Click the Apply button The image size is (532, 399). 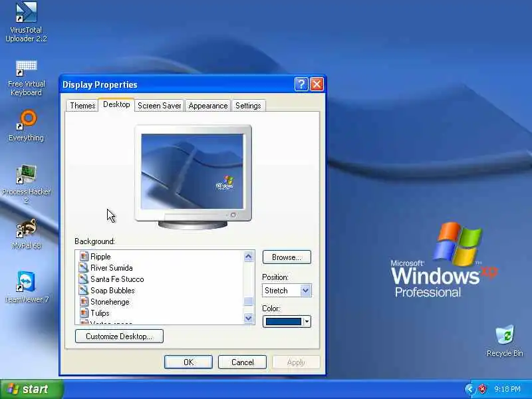[x=296, y=362]
